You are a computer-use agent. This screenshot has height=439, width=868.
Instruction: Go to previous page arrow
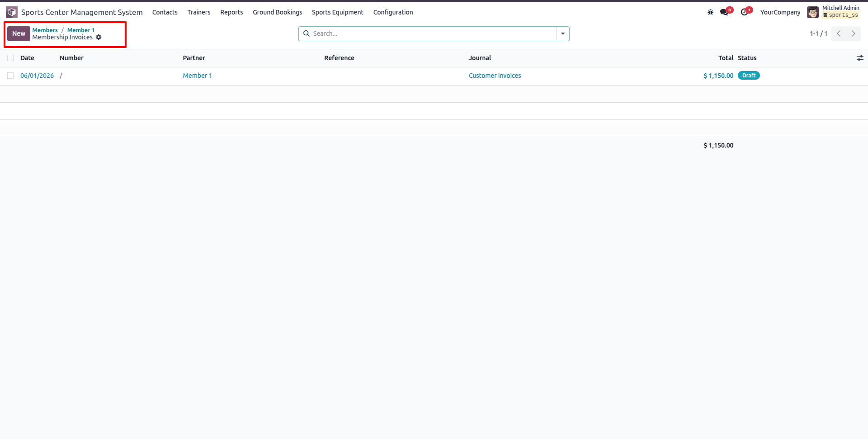click(x=839, y=33)
